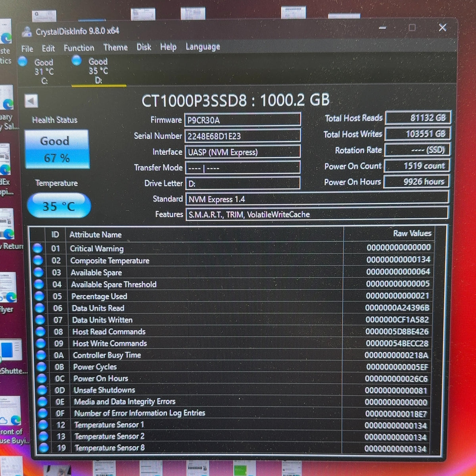Viewport: 476px width, 476px height.
Task: Click the disk title CT1000P3SSD8 : 1000.2 GB
Action: (x=236, y=100)
